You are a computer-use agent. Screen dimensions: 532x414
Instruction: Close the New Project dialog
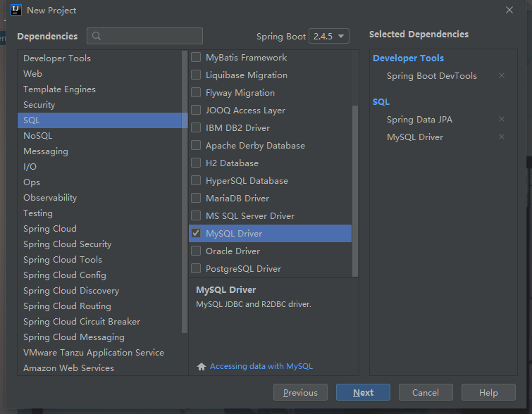509,10
